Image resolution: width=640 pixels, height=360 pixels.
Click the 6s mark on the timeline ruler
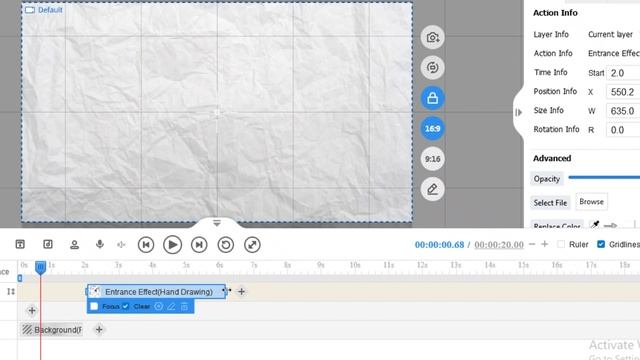[220, 265]
